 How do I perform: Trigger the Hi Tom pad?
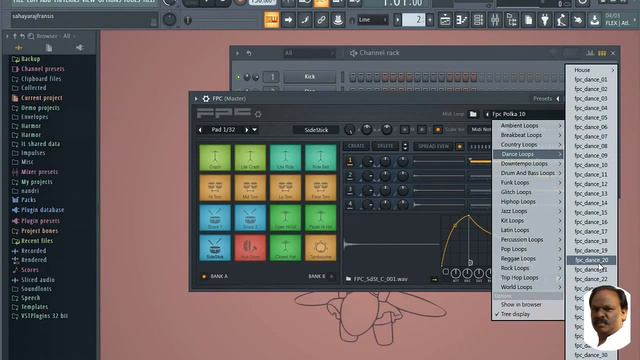(x=215, y=188)
